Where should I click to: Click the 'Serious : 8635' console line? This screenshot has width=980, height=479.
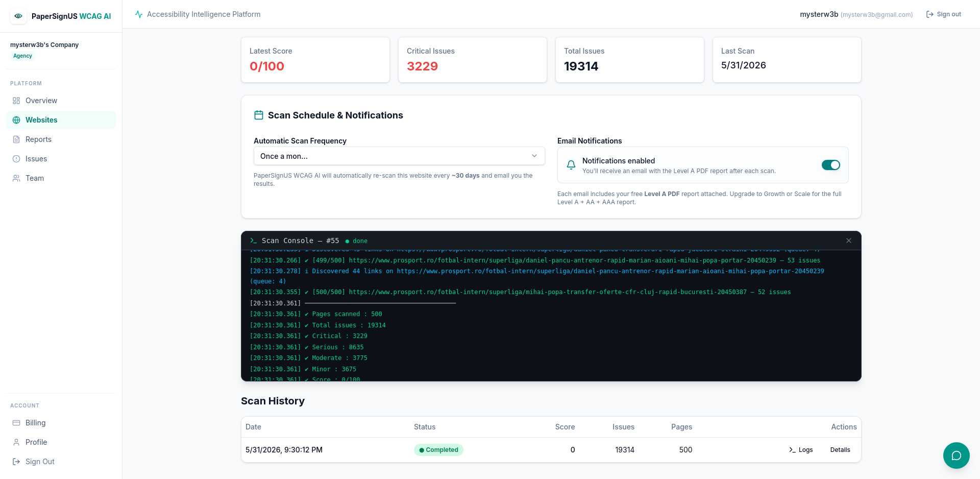click(x=306, y=347)
